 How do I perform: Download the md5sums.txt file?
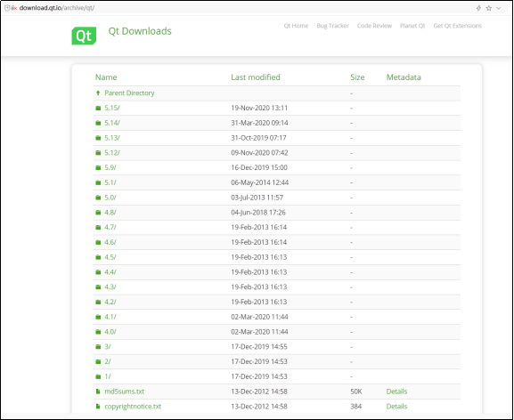124,392
